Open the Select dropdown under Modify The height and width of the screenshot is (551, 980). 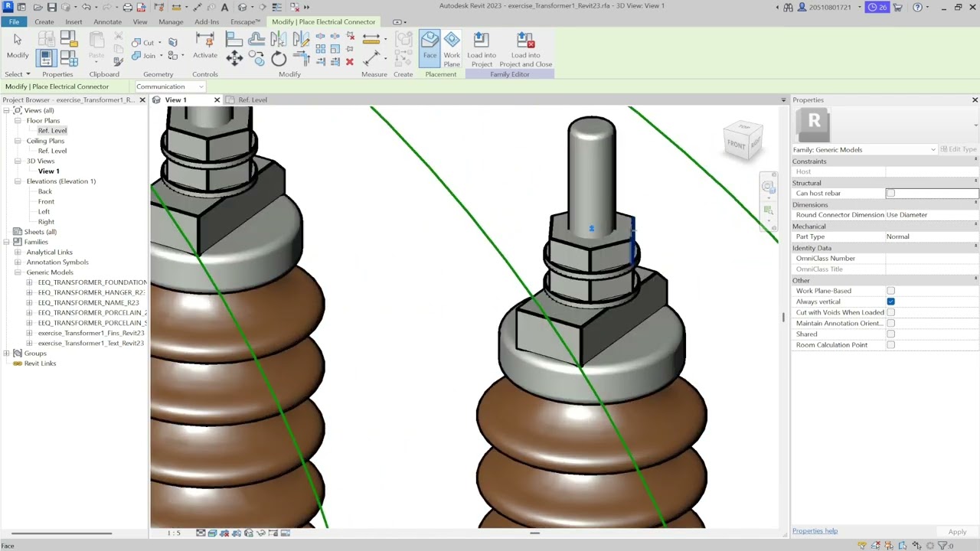point(18,74)
